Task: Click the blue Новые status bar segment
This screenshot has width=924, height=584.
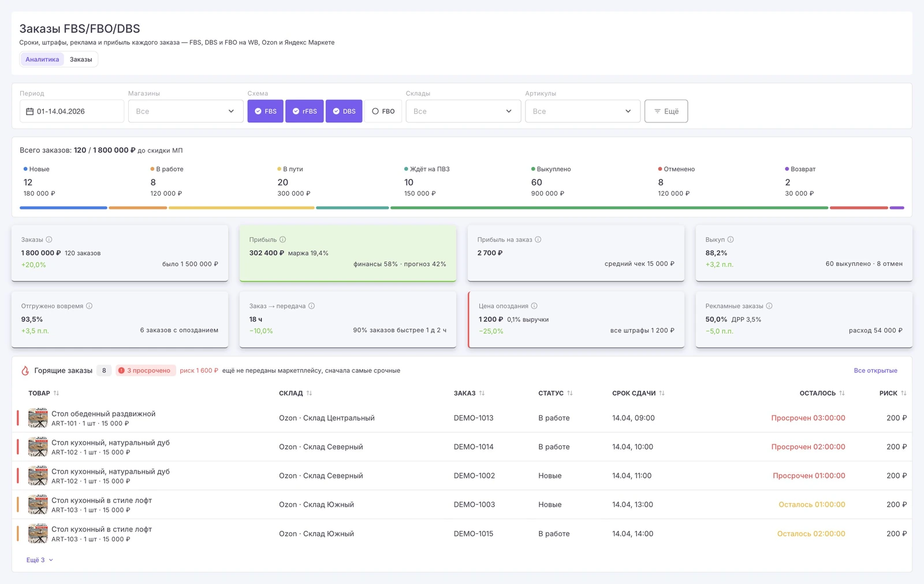Action: point(64,208)
